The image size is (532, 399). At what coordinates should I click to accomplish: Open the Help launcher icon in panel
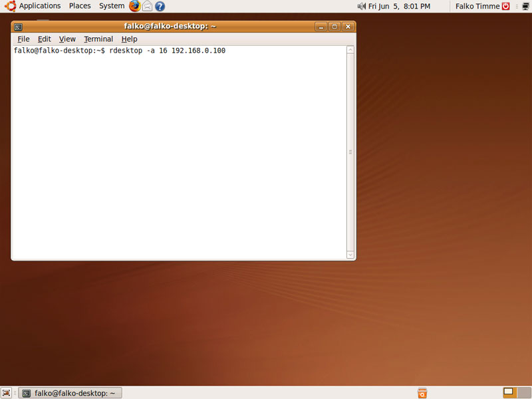pyautogui.click(x=160, y=6)
